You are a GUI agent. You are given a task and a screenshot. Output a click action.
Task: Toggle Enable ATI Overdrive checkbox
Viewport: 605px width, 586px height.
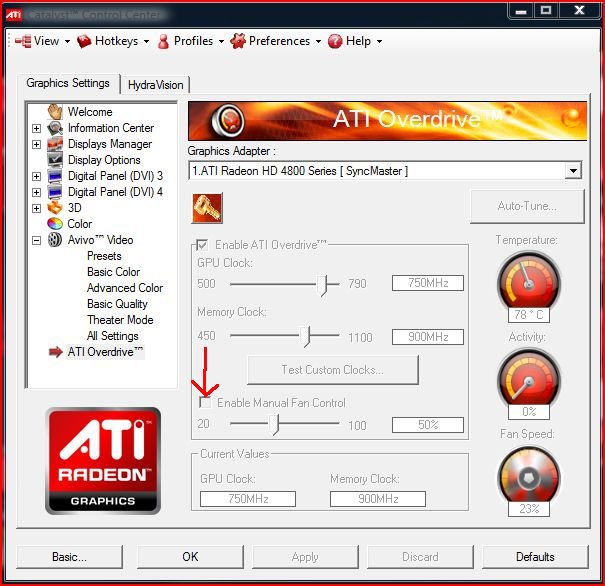pyautogui.click(x=202, y=245)
